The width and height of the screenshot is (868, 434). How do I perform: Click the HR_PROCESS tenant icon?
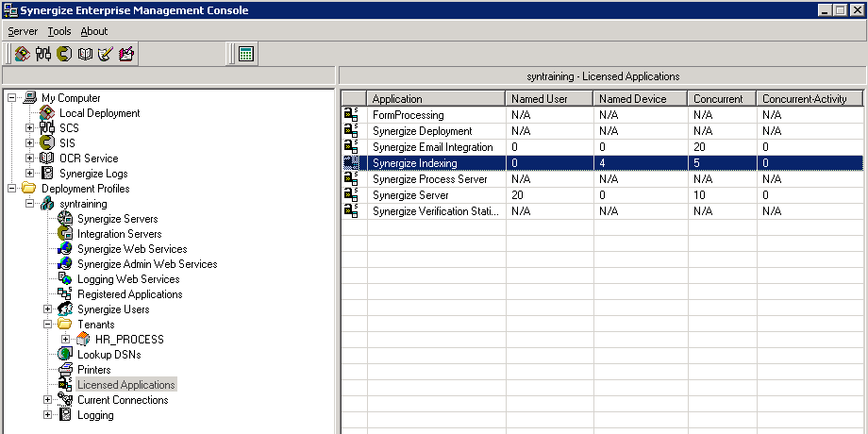click(x=82, y=339)
